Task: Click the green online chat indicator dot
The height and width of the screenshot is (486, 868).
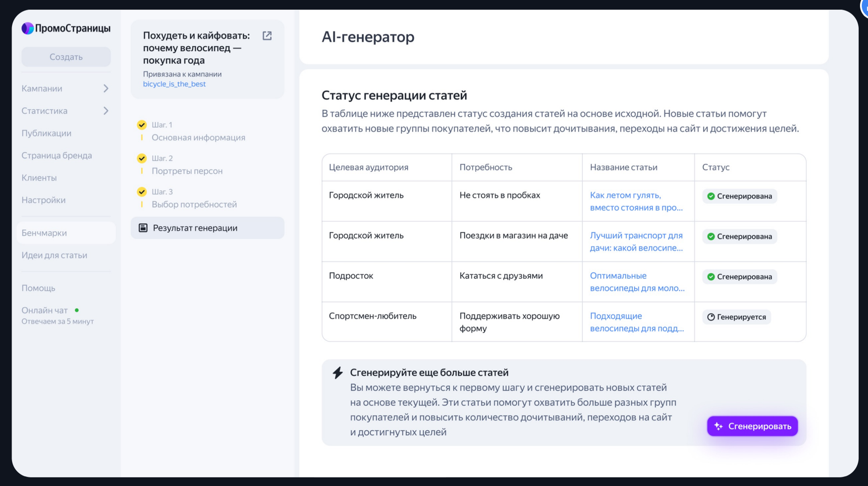Action: pyautogui.click(x=77, y=310)
